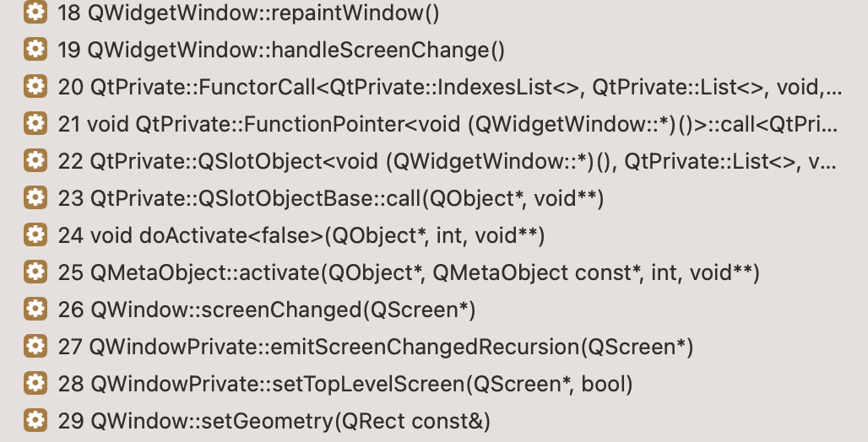Click gear icon next to frame 27 emitScreenChangedRecursion
Image resolution: width=868 pixels, height=442 pixels.
(x=35, y=346)
